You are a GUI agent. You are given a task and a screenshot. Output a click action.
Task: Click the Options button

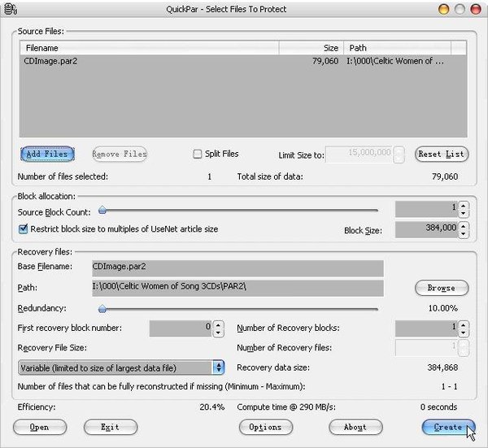pyautogui.click(x=266, y=427)
